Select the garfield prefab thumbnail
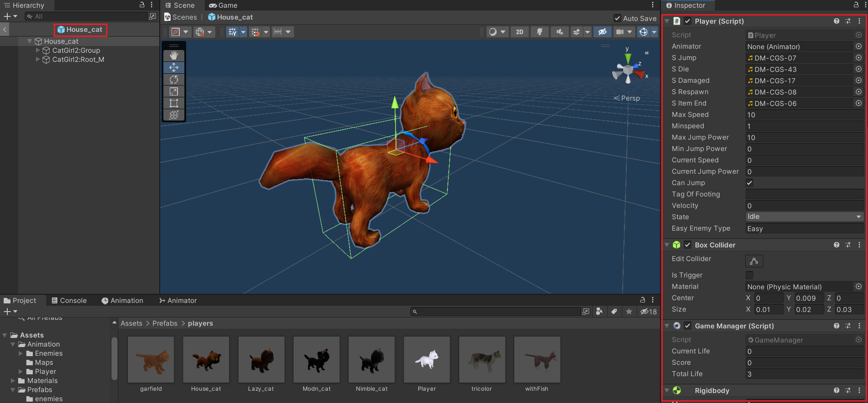This screenshot has height=403, width=868. 151,359
